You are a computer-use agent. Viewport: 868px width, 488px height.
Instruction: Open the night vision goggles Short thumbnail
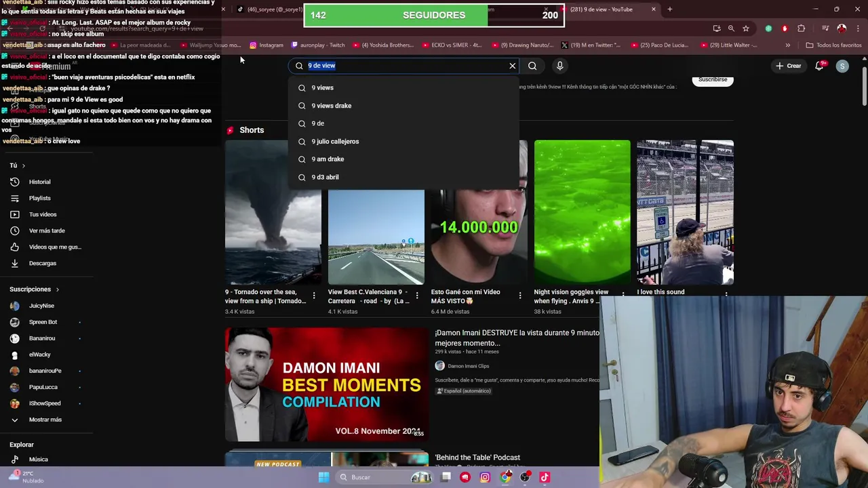(x=582, y=212)
